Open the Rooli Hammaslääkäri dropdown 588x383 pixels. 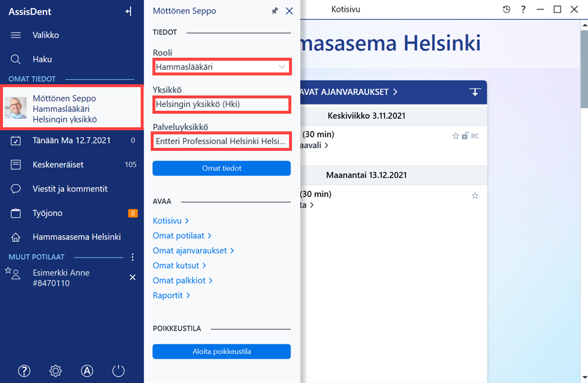222,67
